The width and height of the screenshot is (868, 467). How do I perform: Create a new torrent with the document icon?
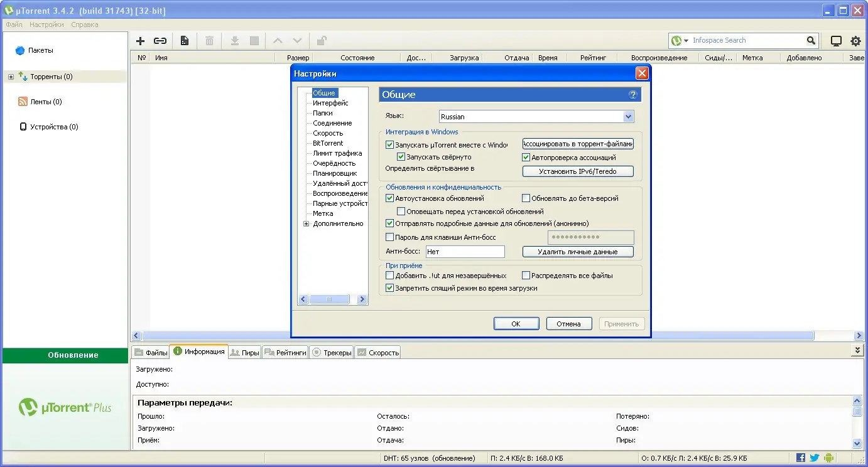pos(184,40)
